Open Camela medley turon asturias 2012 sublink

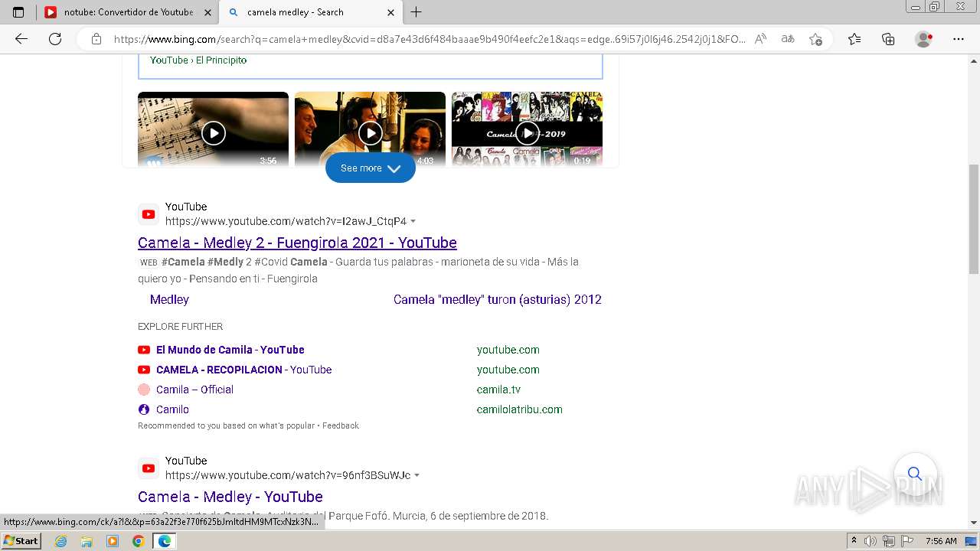pos(498,299)
